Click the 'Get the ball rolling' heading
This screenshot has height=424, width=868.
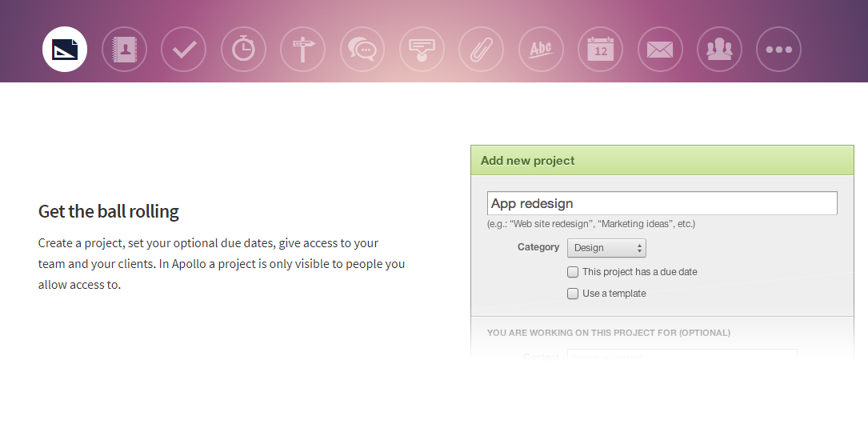click(109, 212)
